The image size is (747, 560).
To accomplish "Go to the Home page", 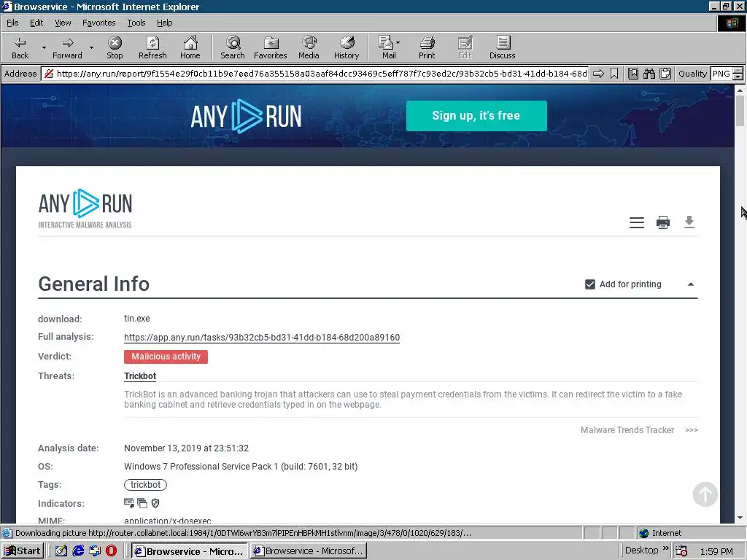I will tap(190, 47).
